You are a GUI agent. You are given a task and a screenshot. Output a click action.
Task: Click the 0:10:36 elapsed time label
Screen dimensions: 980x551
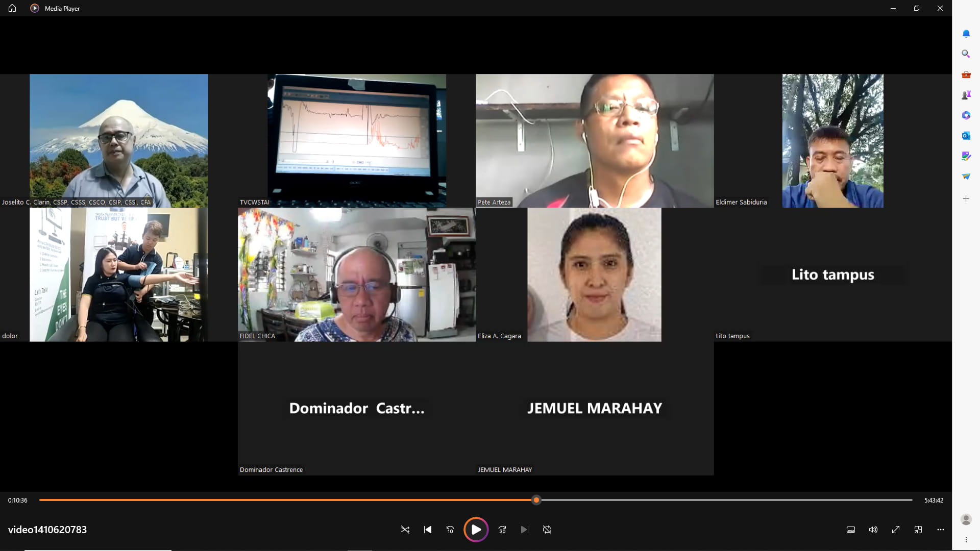click(18, 500)
